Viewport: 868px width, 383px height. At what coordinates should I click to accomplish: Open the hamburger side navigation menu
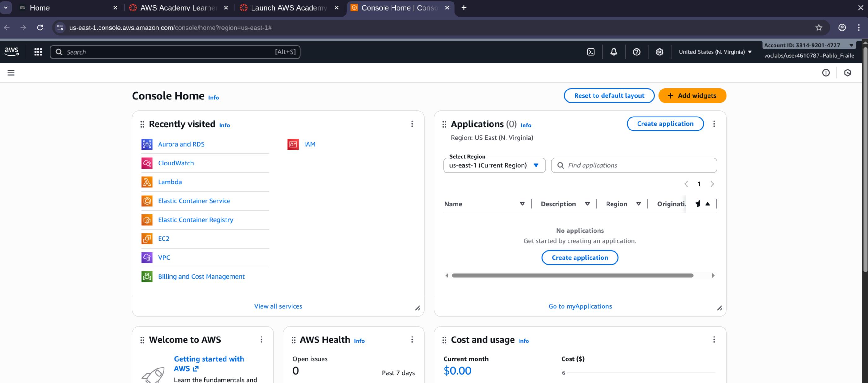11,73
